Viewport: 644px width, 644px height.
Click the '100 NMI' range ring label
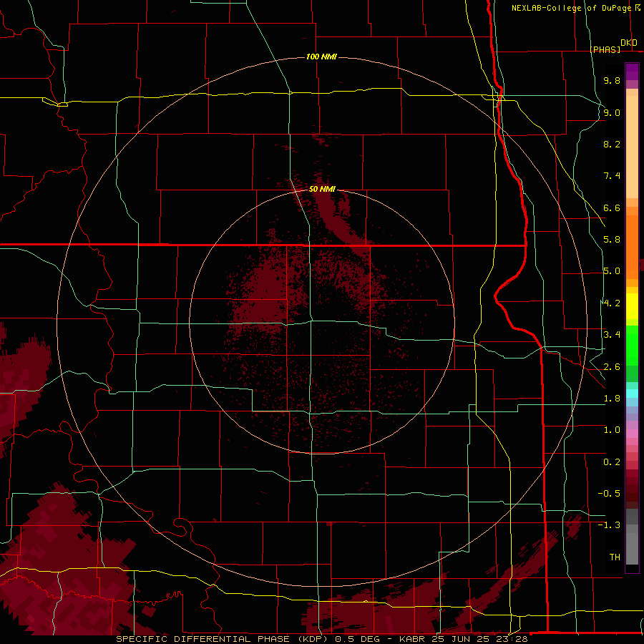[321, 57]
